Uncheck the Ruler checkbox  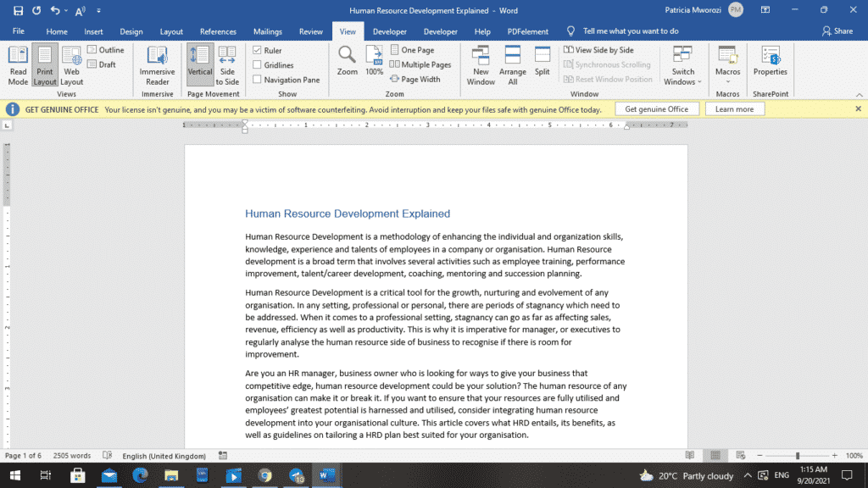[258, 51]
